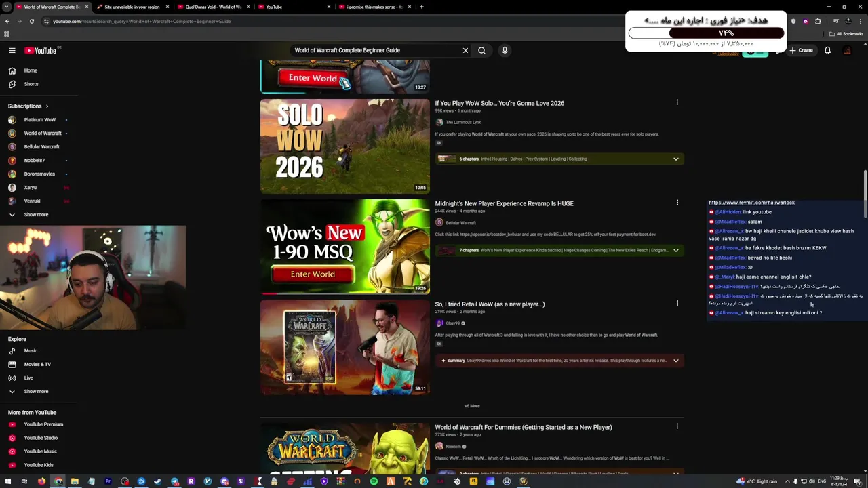Open options menu for Retail WoW video
Viewport: 868px width, 488px height.
point(677,303)
